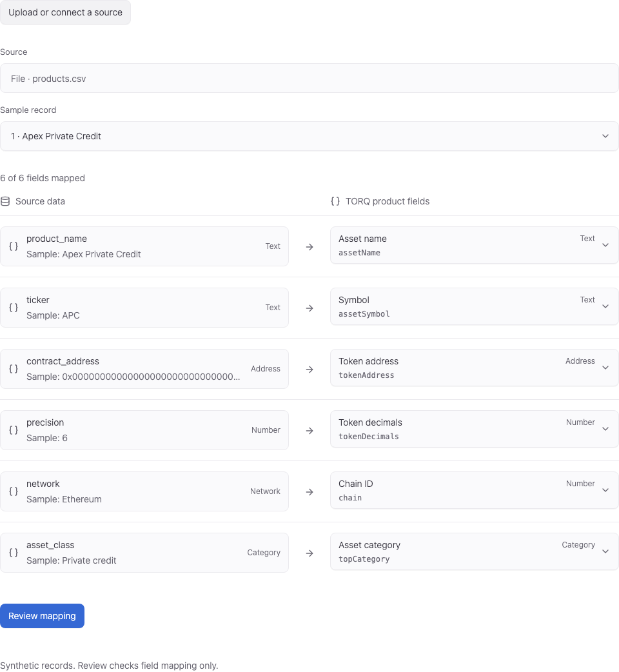Click the 'Sample: Ethereum' text

64,499
